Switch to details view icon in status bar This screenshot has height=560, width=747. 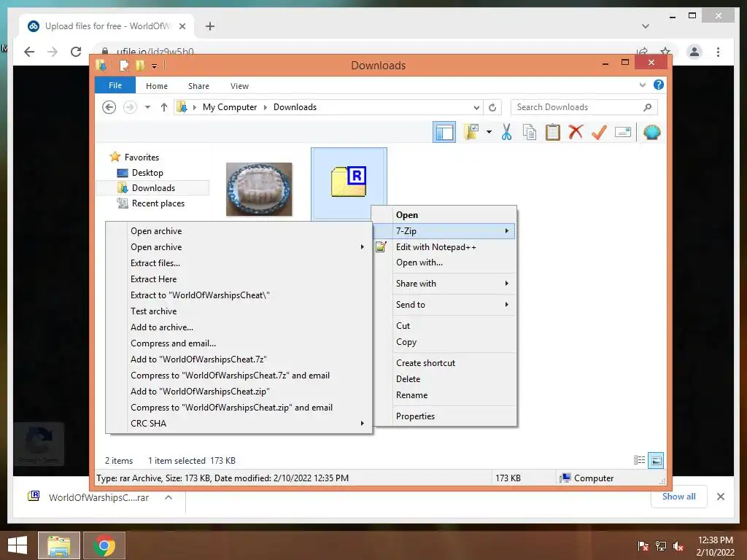coord(639,460)
